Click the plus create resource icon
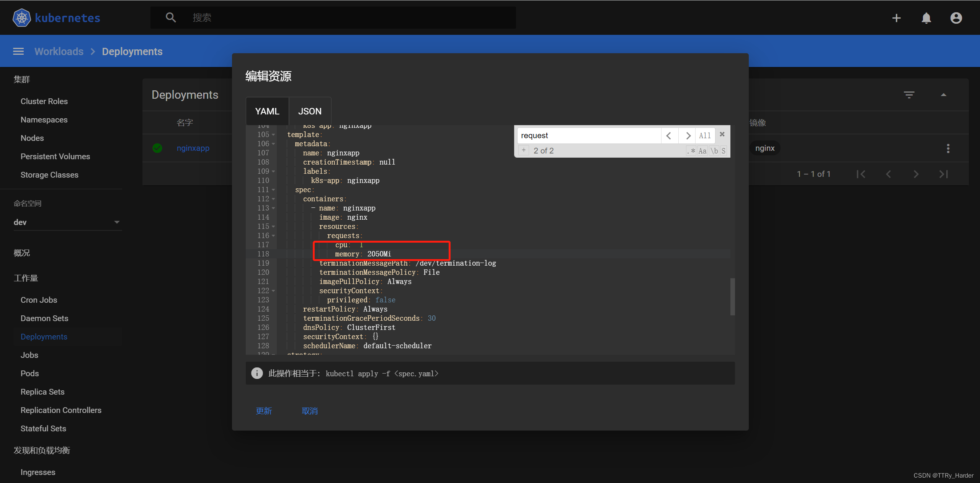This screenshot has width=980, height=483. pyautogui.click(x=896, y=18)
